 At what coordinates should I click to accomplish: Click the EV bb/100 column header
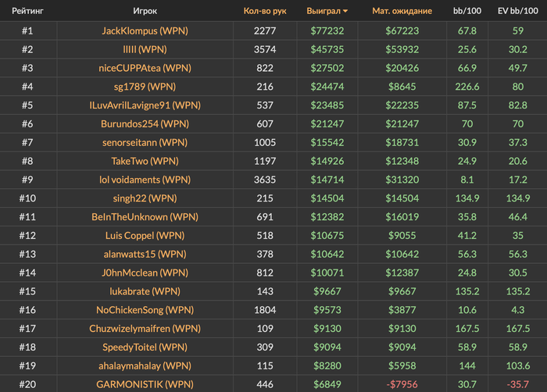(517, 11)
